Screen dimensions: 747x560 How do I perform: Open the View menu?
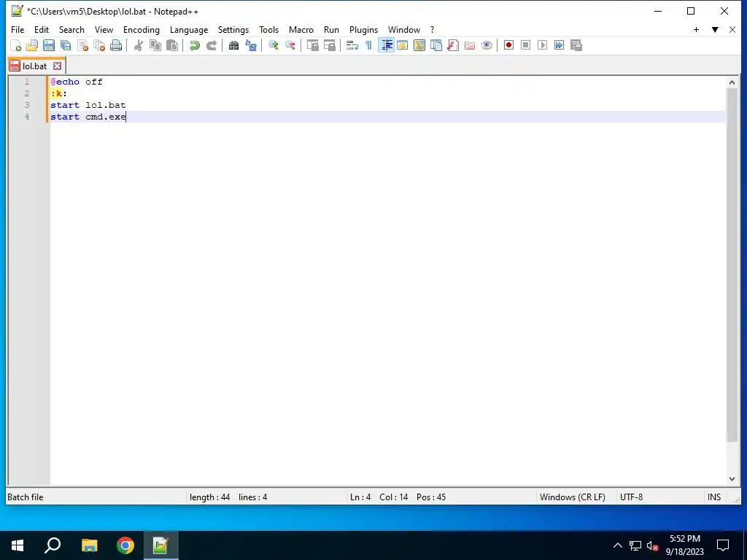click(104, 29)
